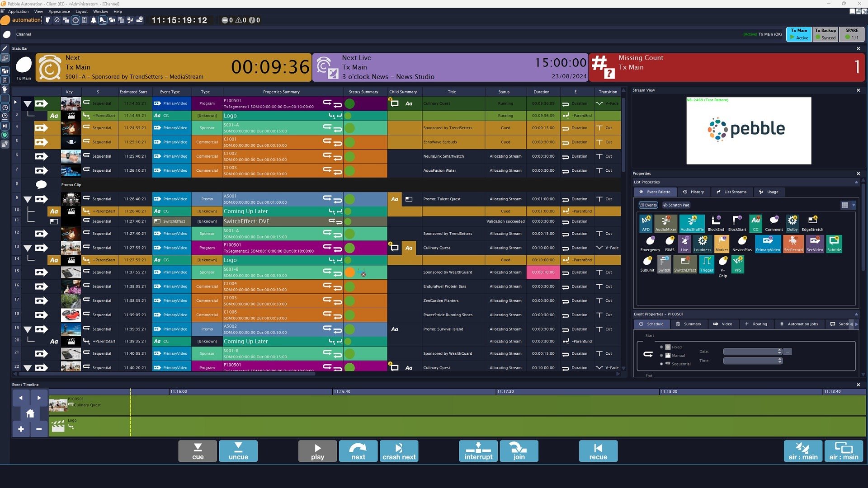Click the alarm bell icon in the top toolbar
The width and height of the screenshot is (868, 488).
[94, 20]
